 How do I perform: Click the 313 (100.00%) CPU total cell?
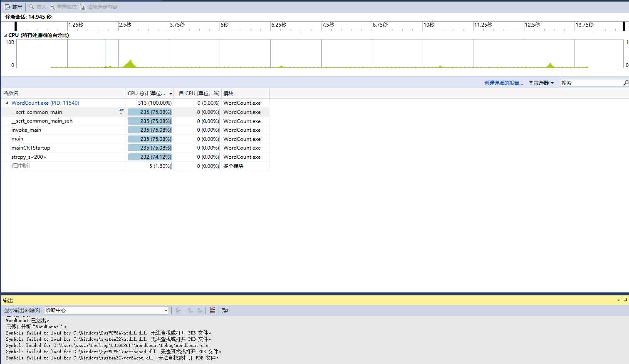[x=150, y=103]
